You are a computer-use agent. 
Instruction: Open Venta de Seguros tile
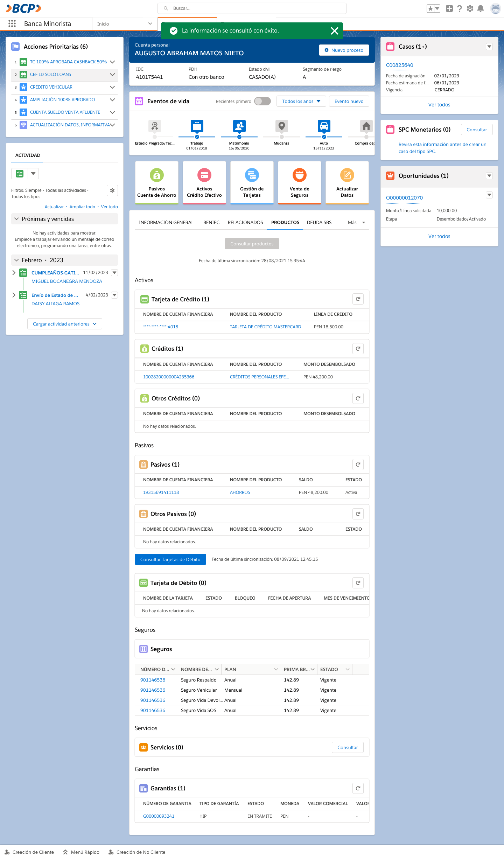[x=300, y=182]
